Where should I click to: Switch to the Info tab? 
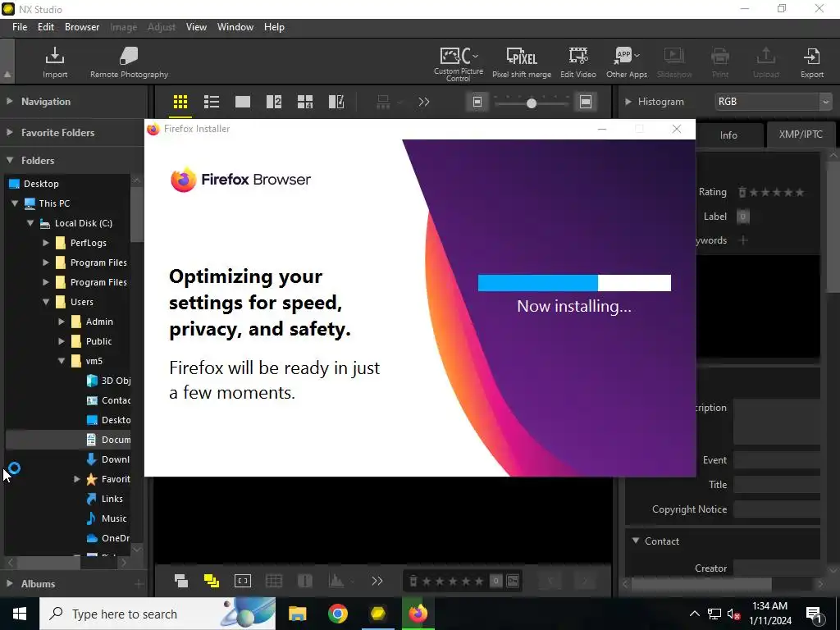pos(728,135)
